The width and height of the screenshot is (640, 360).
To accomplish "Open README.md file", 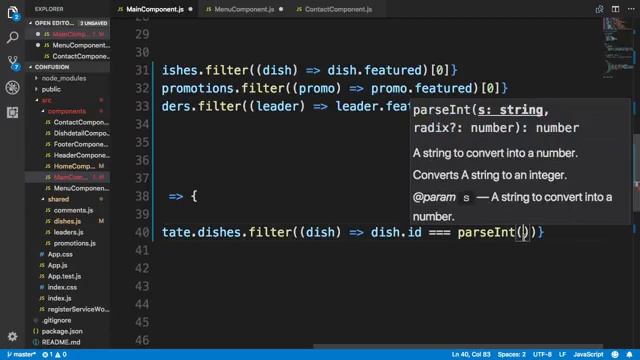I will tap(68, 342).
